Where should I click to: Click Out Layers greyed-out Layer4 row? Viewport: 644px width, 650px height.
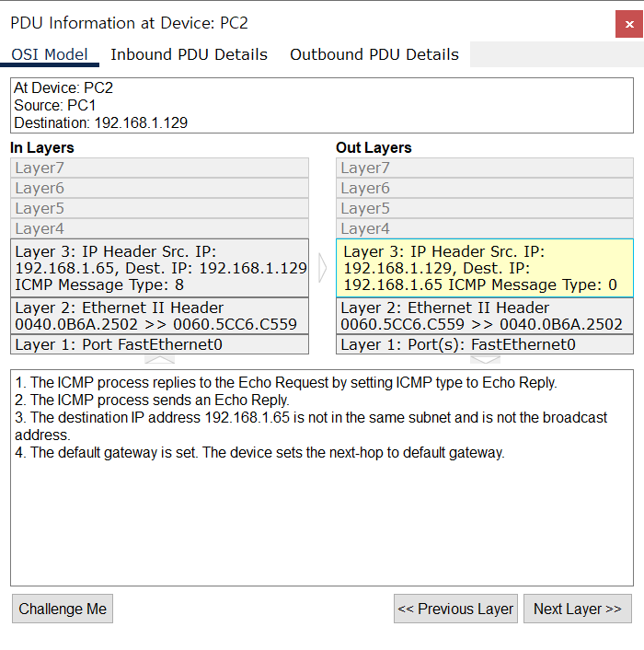click(x=485, y=229)
